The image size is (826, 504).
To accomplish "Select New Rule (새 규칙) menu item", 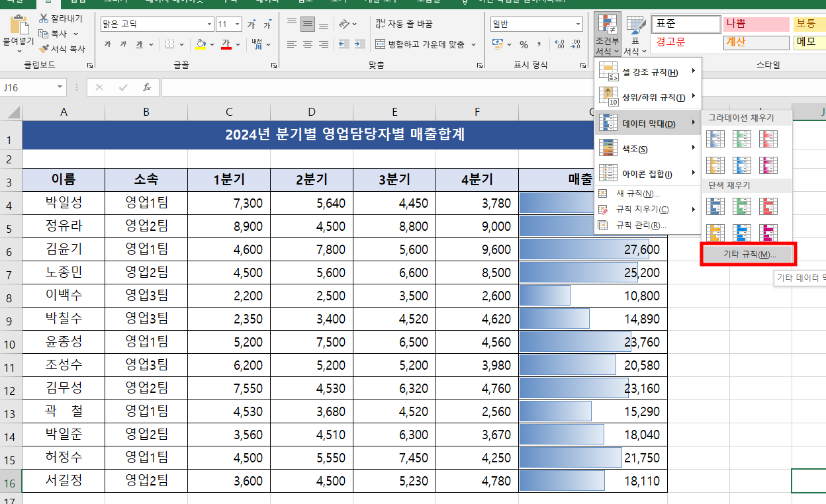I will pos(647,193).
